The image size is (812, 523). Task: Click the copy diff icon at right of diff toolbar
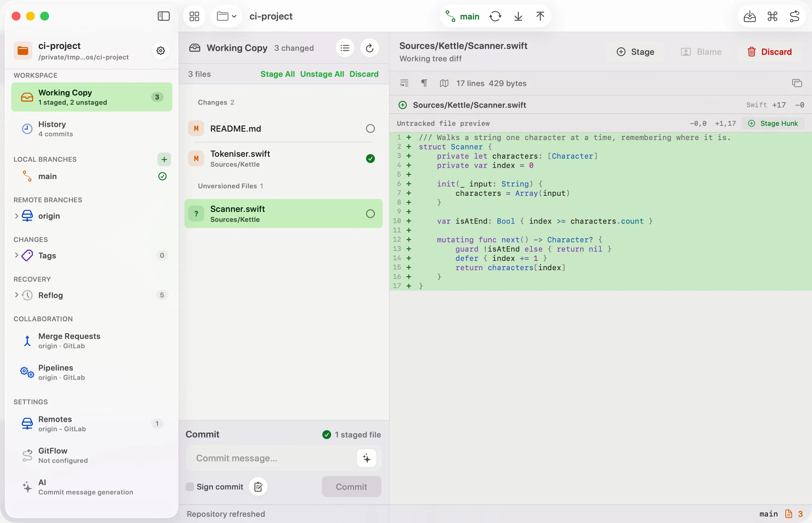(x=797, y=83)
